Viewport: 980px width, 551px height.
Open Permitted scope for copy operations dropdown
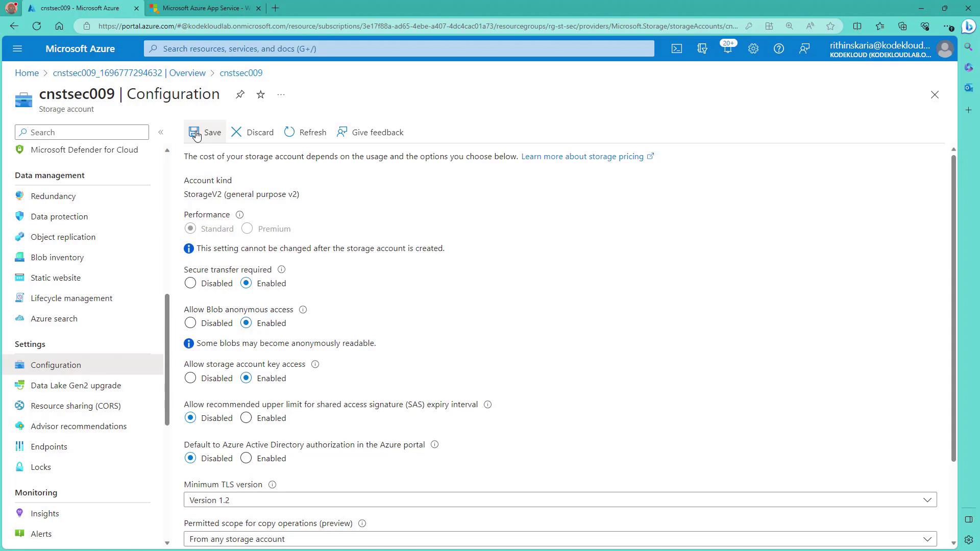click(x=560, y=539)
